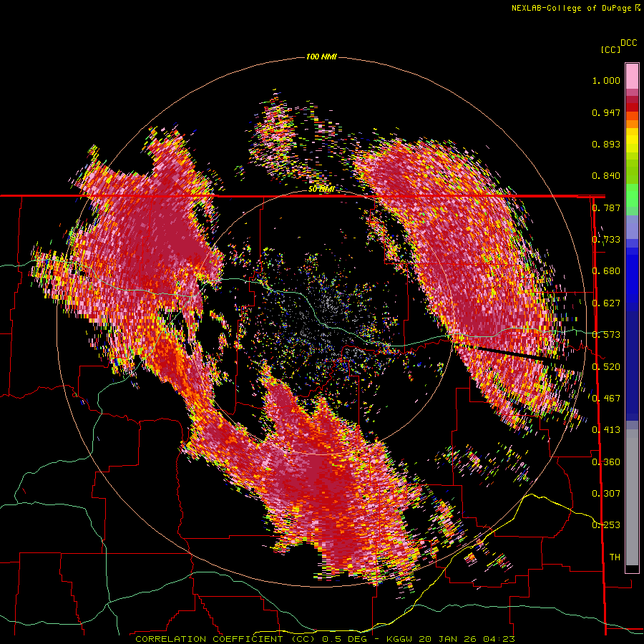This screenshot has height=644, width=644.
Task: Click the bright green segment of the color bar
Action: 632,195
